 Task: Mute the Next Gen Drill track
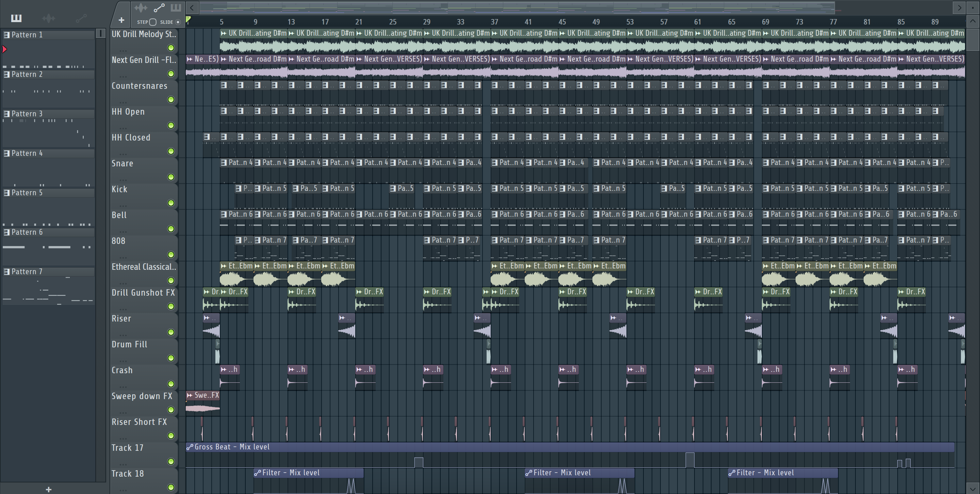pos(171,74)
